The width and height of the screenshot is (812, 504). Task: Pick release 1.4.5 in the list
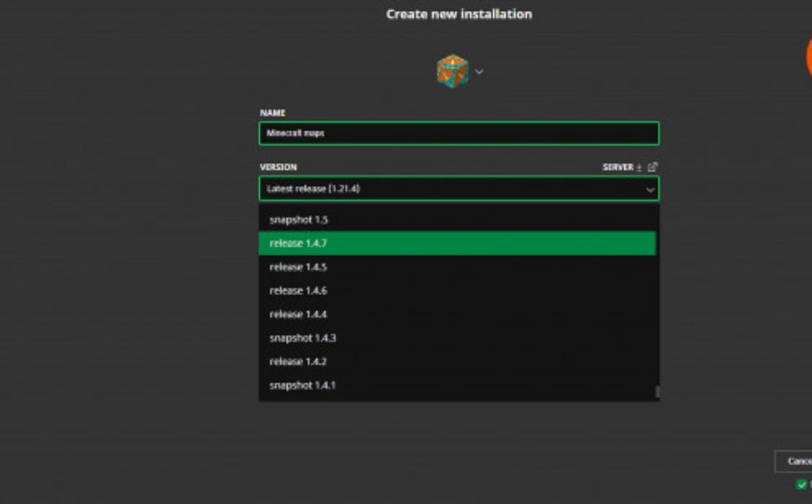458,267
